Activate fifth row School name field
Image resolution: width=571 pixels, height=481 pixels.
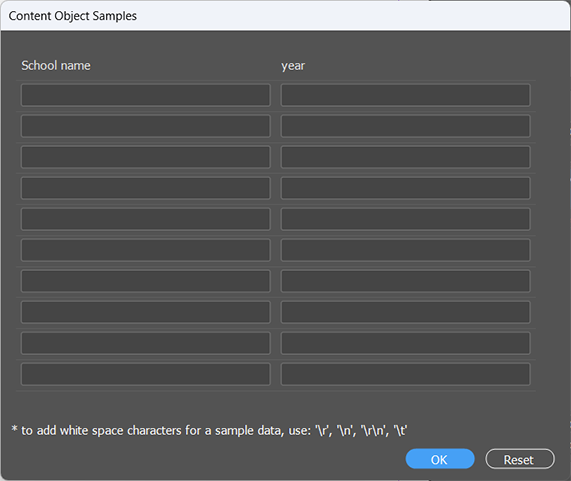tap(146, 219)
